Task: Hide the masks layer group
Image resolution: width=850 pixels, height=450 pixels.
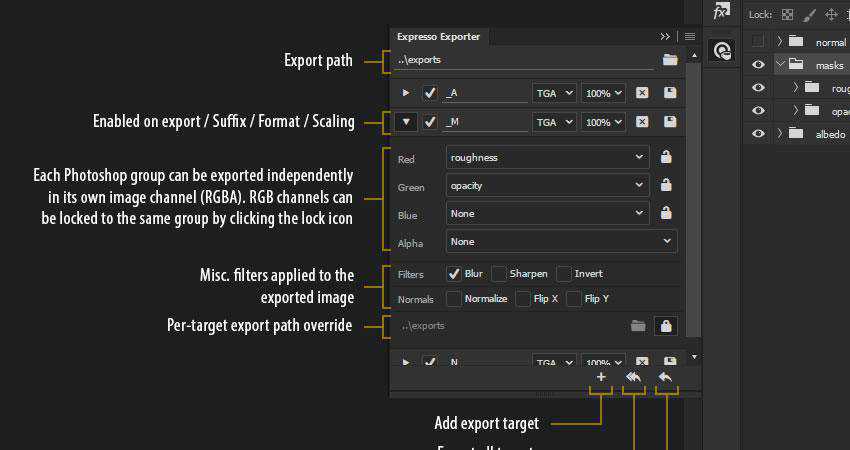Action: pos(758,65)
